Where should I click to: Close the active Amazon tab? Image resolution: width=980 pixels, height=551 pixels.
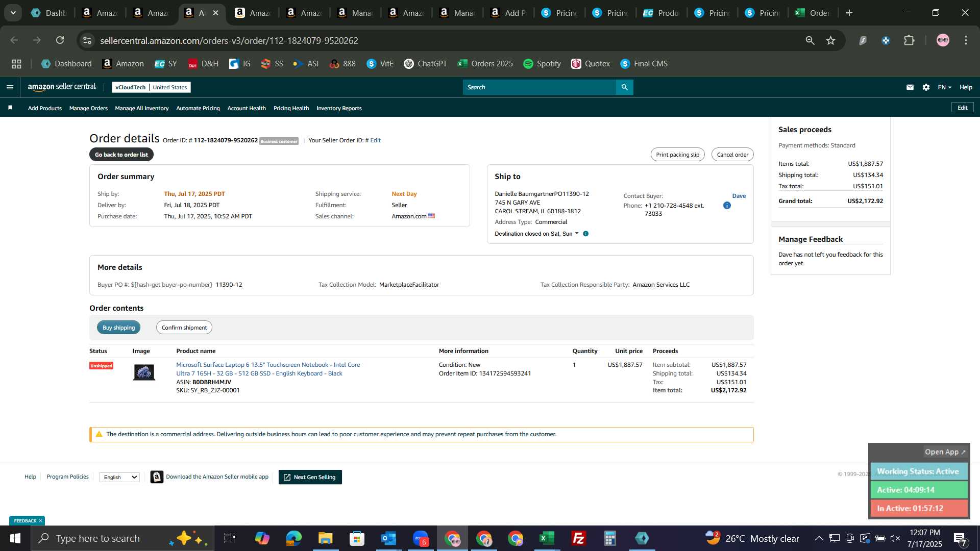(x=215, y=13)
